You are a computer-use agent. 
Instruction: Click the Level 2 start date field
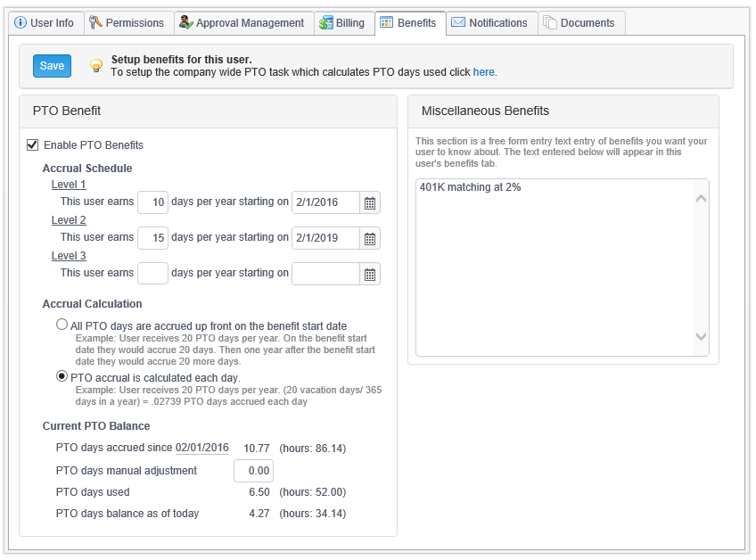(326, 238)
